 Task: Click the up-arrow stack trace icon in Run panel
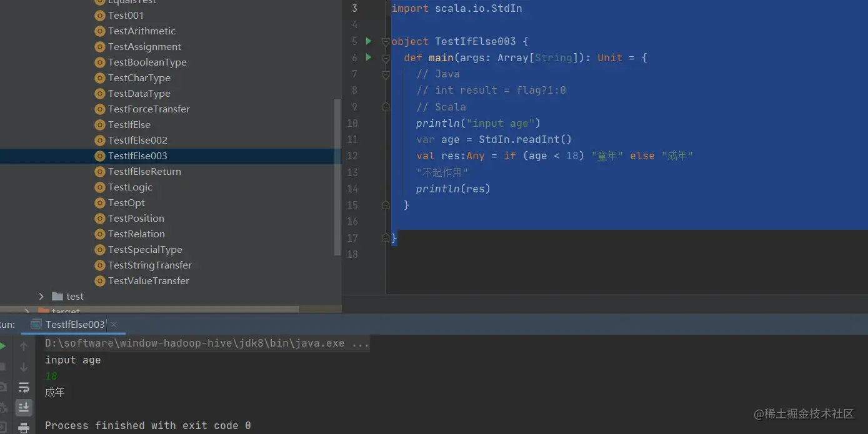pyautogui.click(x=24, y=347)
